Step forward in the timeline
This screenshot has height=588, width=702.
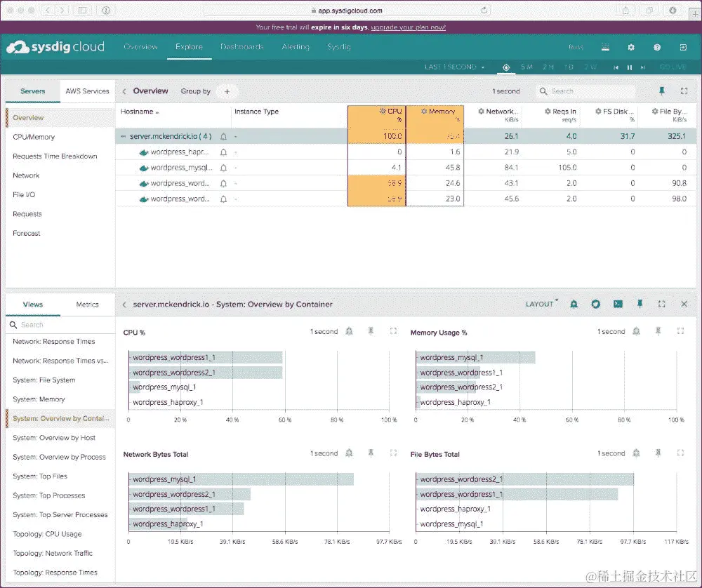tap(643, 67)
